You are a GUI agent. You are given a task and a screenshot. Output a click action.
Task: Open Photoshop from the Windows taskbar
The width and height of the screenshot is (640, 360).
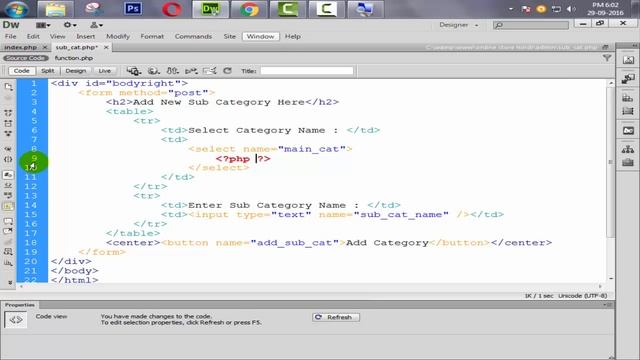[x=133, y=9]
